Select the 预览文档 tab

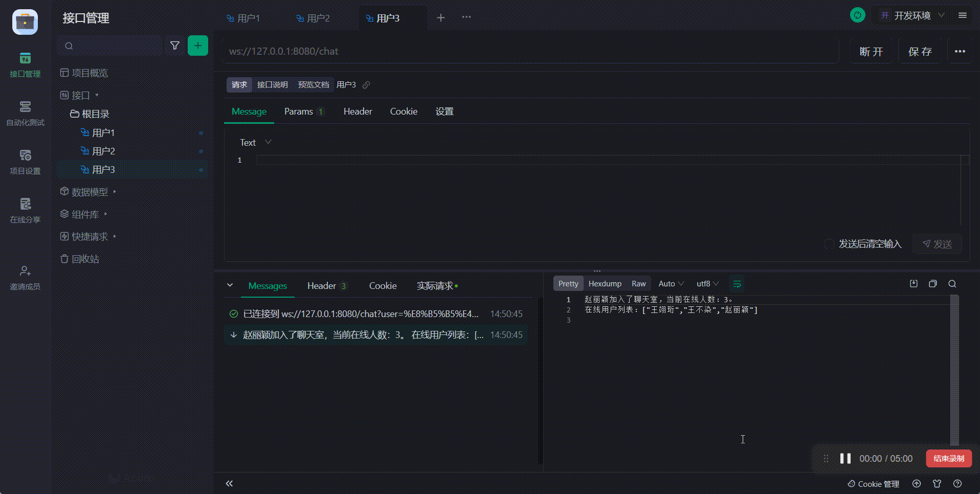tap(314, 84)
